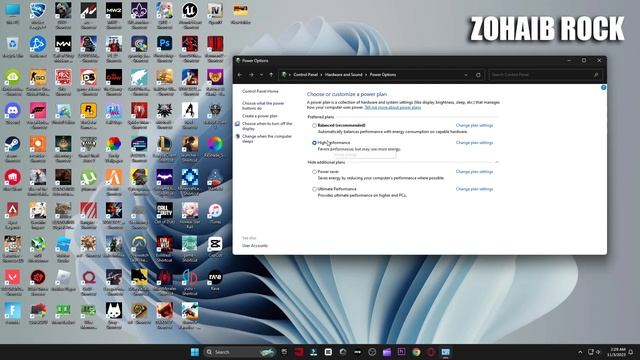Open the Recycle Bin desktop icon
This screenshot has height=360, width=640.
click(13, 47)
